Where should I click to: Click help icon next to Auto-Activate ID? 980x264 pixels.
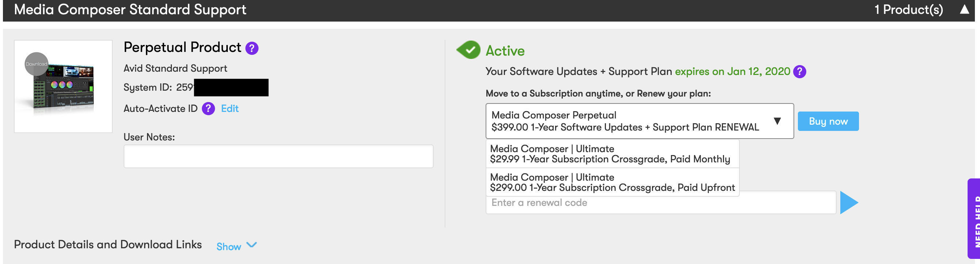[x=208, y=109]
